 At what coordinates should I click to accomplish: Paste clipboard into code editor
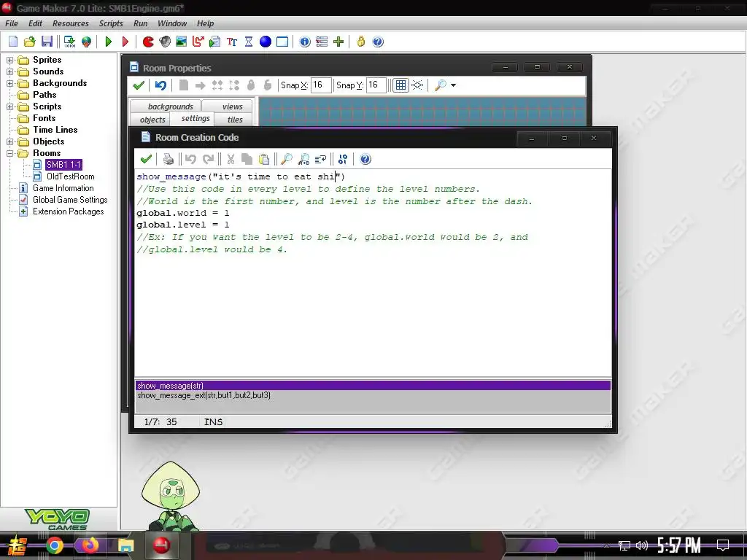(264, 159)
